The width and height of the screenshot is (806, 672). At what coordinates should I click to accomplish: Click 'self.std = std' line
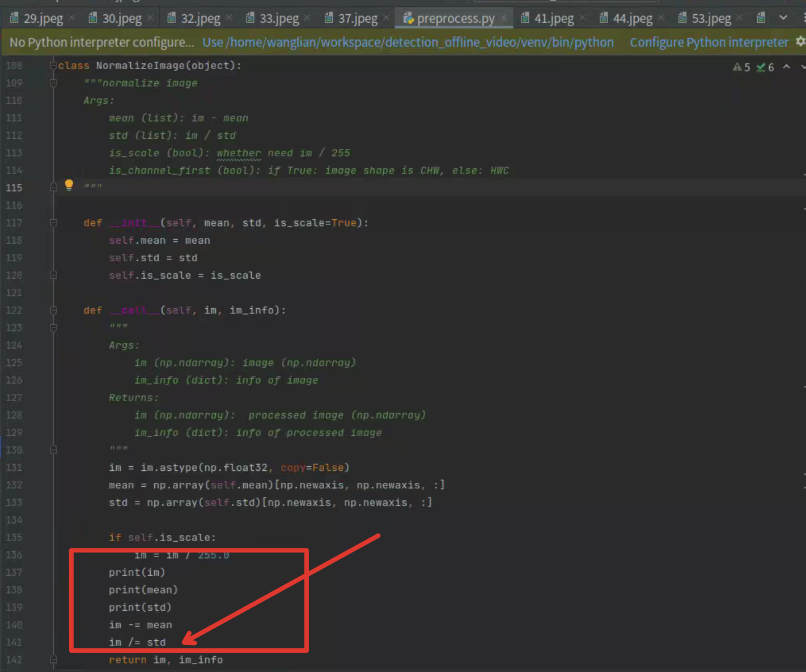[x=153, y=258]
